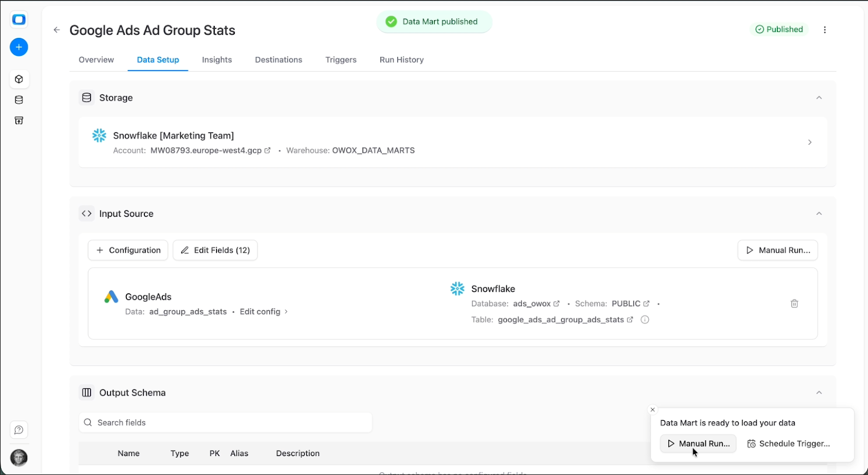Open the data marts cube icon

(19, 79)
